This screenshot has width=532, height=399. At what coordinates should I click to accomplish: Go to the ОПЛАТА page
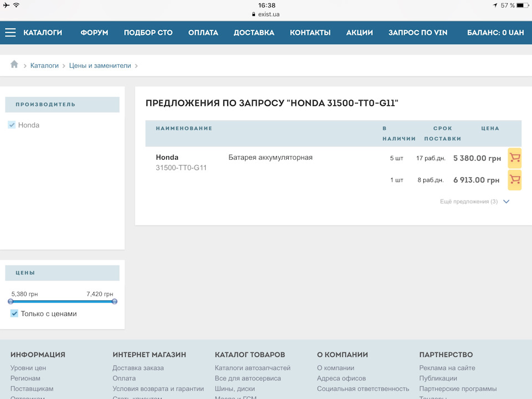pyautogui.click(x=203, y=33)
